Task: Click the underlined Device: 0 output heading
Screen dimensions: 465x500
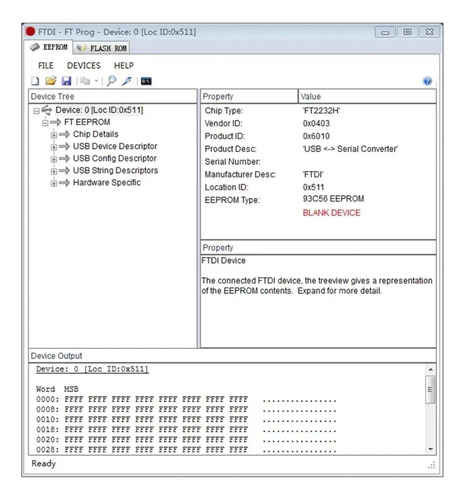Action: (x=92, y=369)
